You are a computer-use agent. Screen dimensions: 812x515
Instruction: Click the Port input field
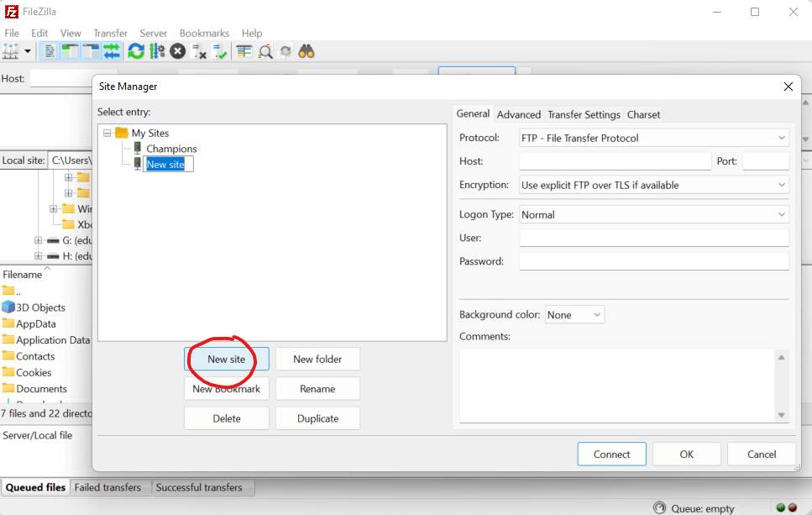pos(765,161)
